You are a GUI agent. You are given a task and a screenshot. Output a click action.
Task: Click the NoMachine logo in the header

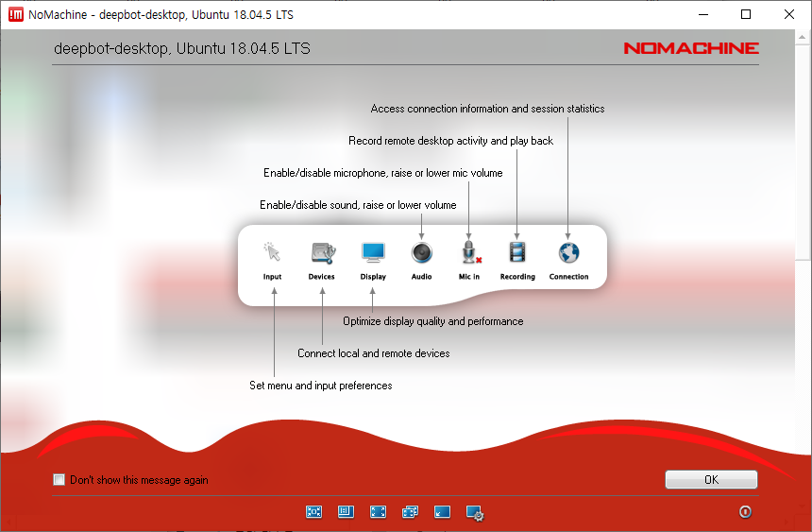click(x=691, y=48)
